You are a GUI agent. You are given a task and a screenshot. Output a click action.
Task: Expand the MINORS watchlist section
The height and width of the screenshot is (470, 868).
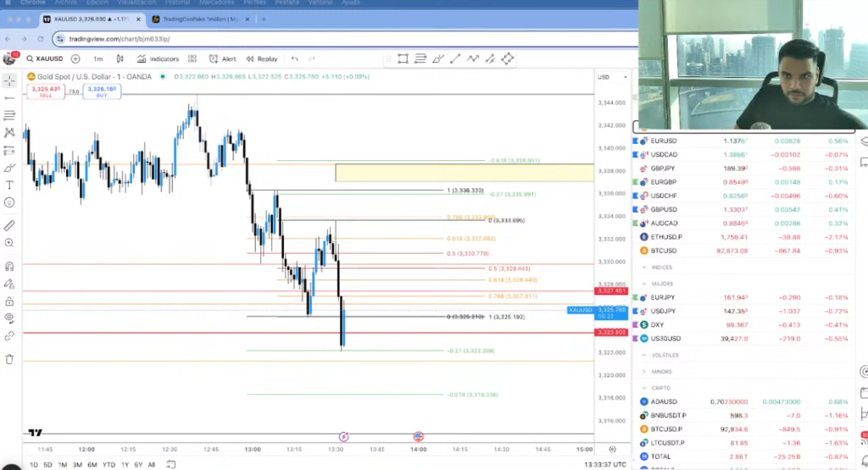coord(644,372)
